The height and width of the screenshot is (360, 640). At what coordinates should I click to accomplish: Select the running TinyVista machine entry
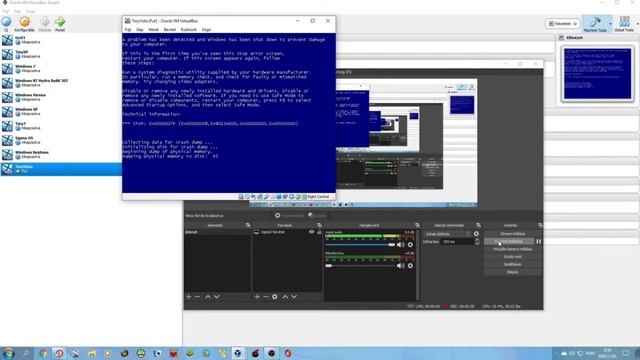60,169
